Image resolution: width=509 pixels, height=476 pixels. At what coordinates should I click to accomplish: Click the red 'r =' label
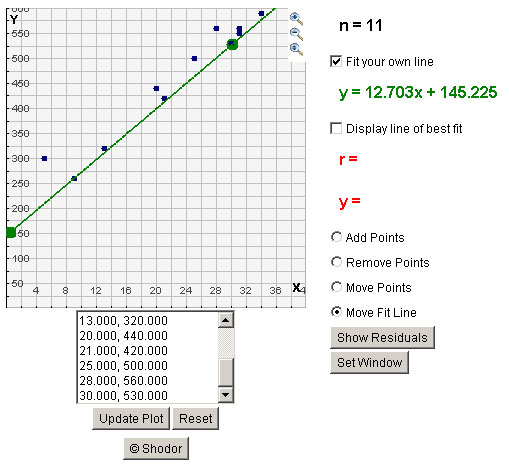coord(348,159)
